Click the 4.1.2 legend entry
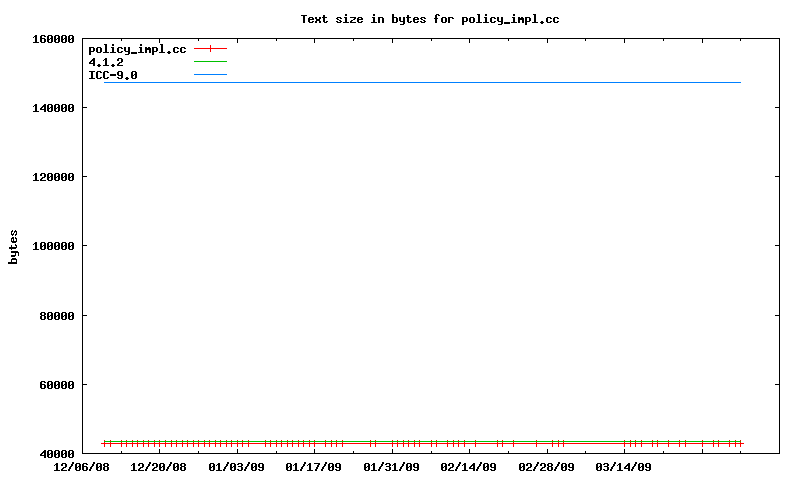The image size is (800, 480). pyautogui.click(x=106, y=62)
